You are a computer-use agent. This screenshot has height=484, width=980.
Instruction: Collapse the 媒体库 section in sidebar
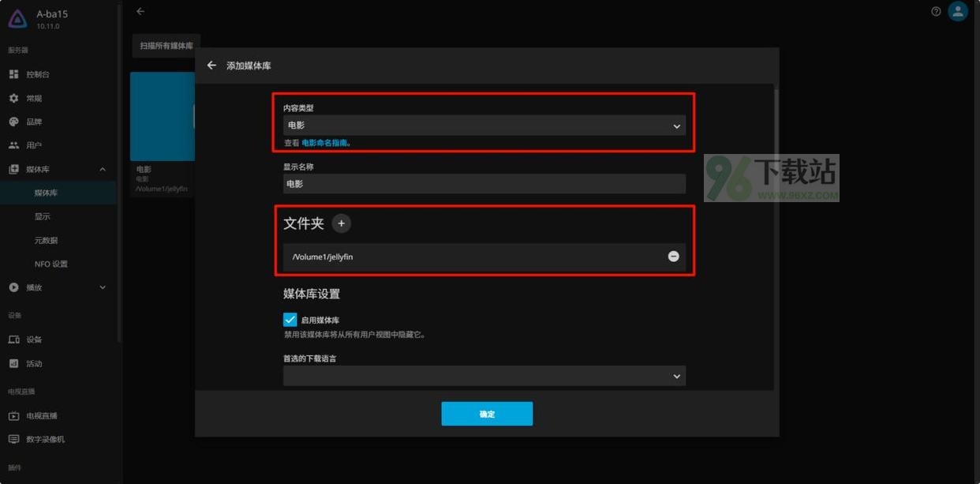103,170
